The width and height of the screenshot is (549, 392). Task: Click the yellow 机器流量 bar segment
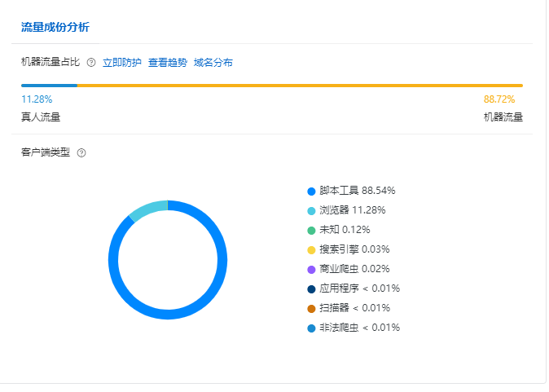click(x=300, y=85)
